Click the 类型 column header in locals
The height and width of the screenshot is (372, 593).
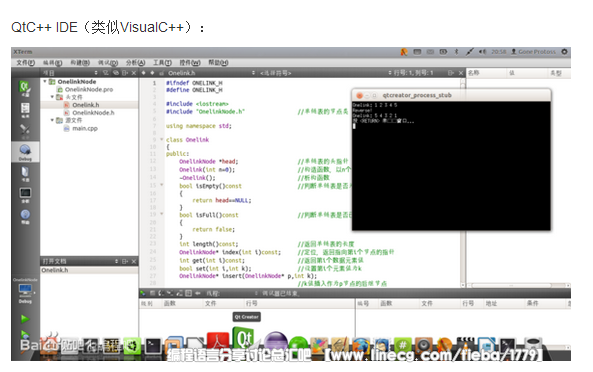[559, 73]
